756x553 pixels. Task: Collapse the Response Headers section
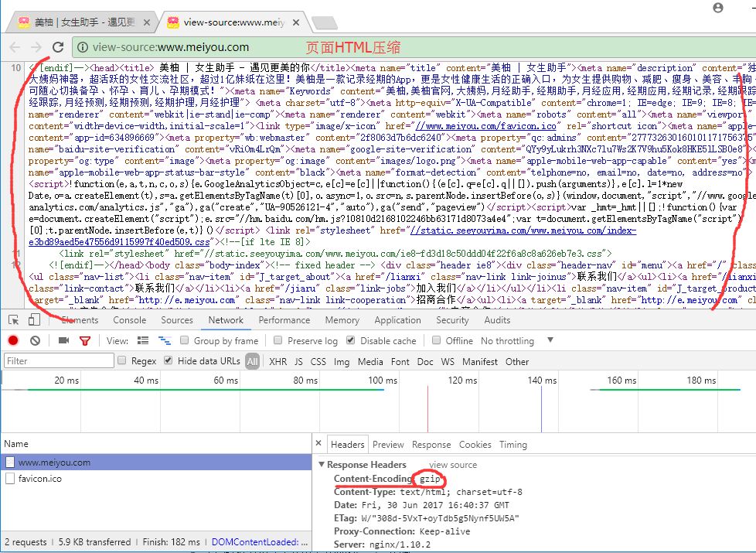pyautogui.click(x=322, y=465)
